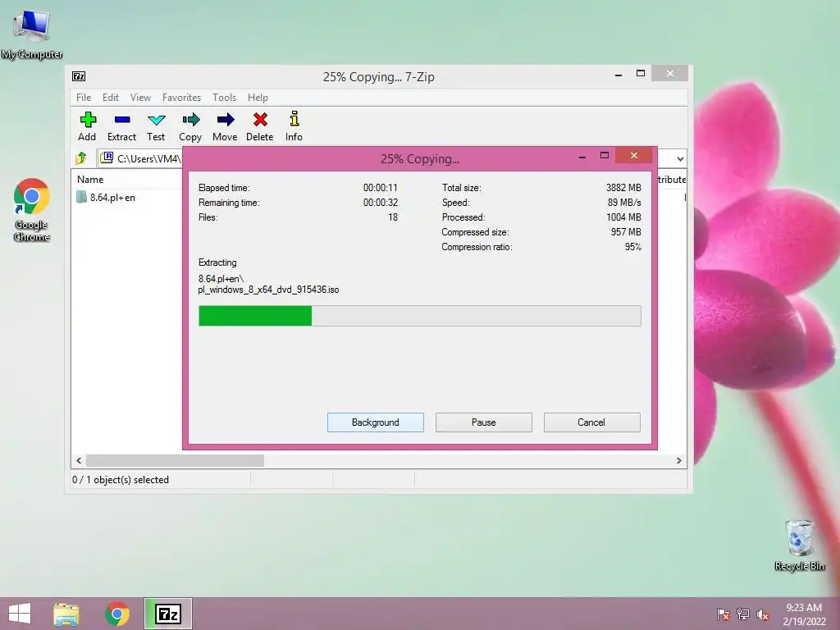Open the Tools menu
Image resolution: width=840 pixels, height=630 pixels.
(x=224, y=98)
